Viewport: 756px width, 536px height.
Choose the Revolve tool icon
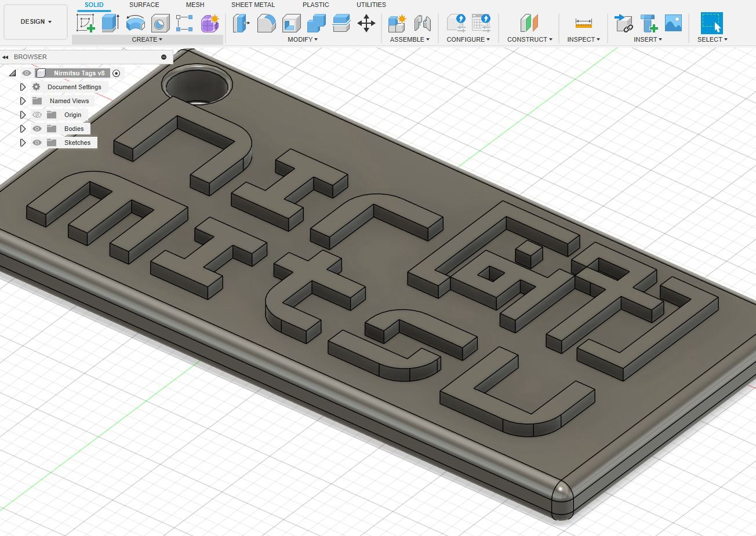click(x=136, y=23)
